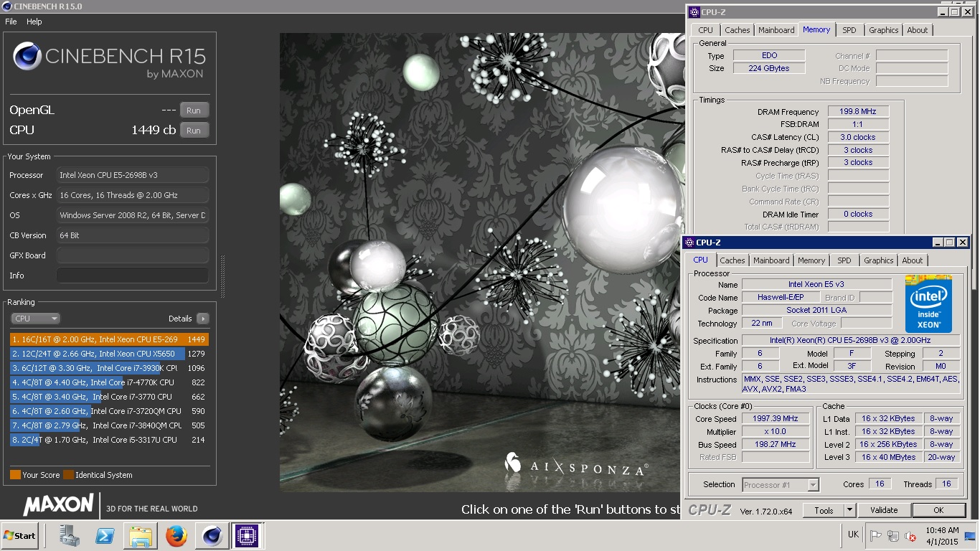The height and width of the screenshot is (551, 980).
Task: Click the Identical System brown legend swatch
Action: (68, 475)
